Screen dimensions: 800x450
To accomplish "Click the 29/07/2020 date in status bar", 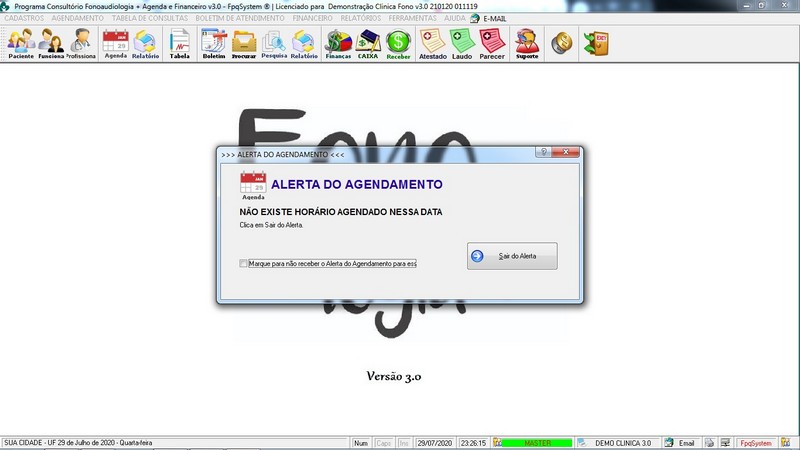I will 435,443.
